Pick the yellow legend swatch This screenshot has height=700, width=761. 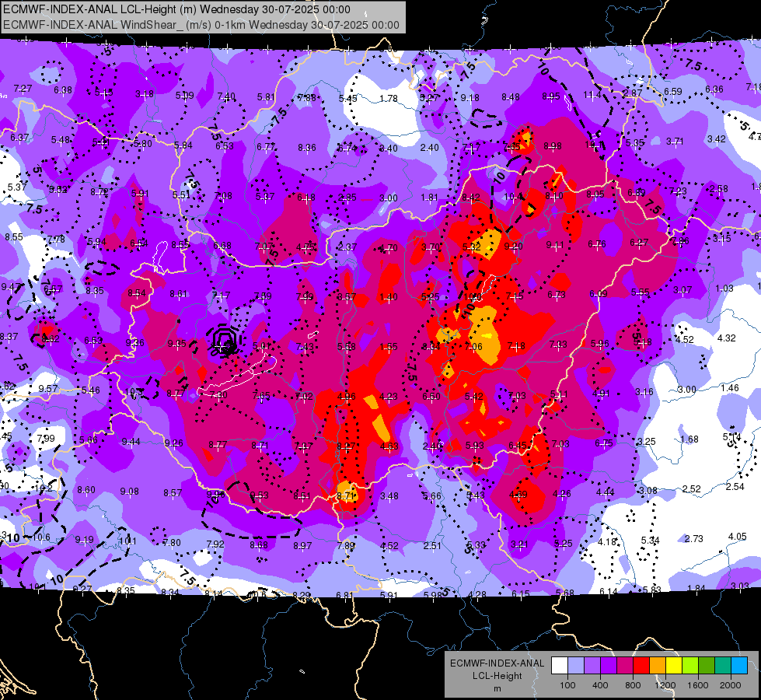[x=674, y=666]
